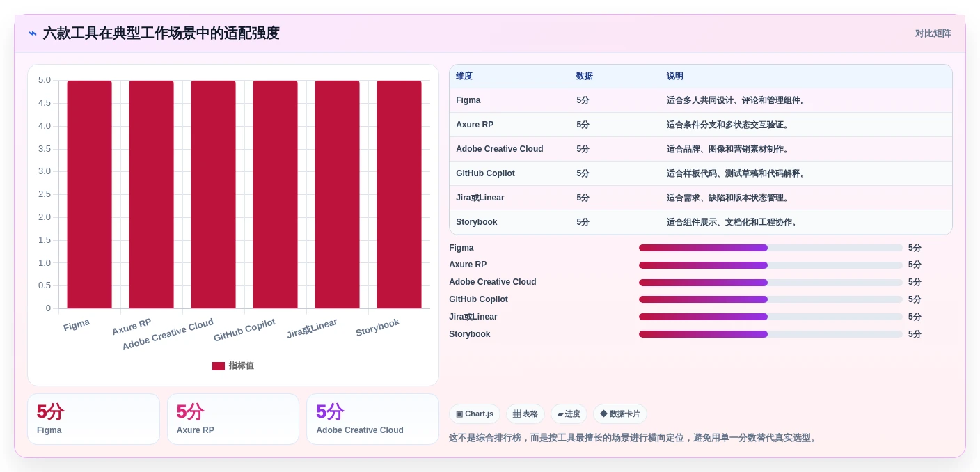Open the Adobe Creative Cloud 5分 data card

[x=372, y=419]
